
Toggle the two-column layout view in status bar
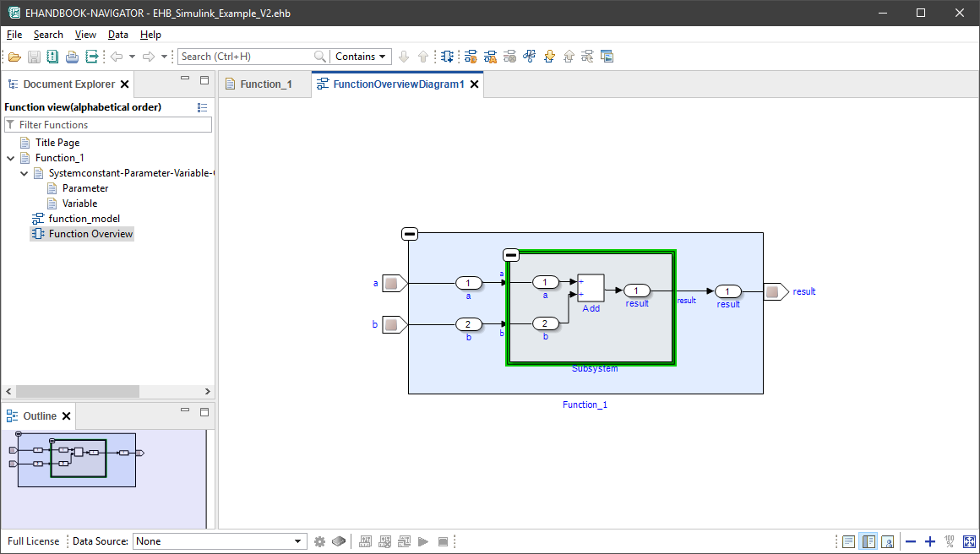coord(868,541)
